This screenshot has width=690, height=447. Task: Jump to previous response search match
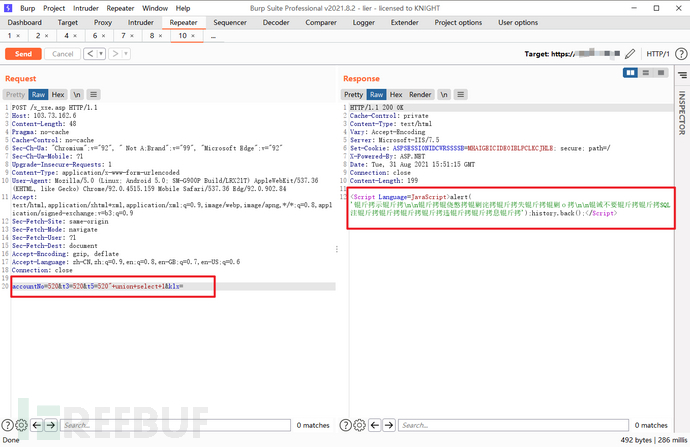(x=375, y=425)
